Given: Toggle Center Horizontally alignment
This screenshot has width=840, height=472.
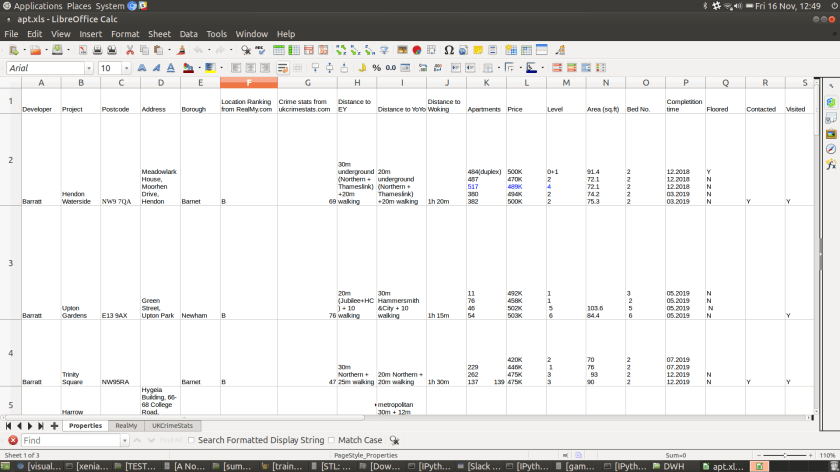Looking at the screenshot, I should point(250,68).
